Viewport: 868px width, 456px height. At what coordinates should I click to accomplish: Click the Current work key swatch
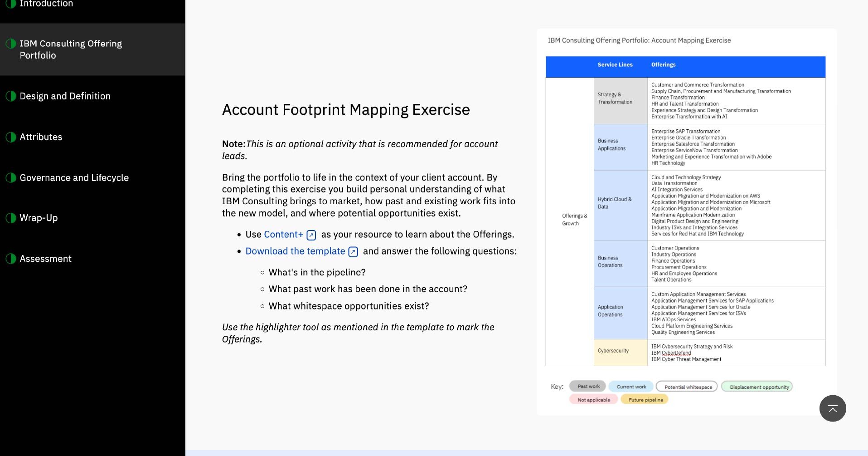click(x=631, y=387)
